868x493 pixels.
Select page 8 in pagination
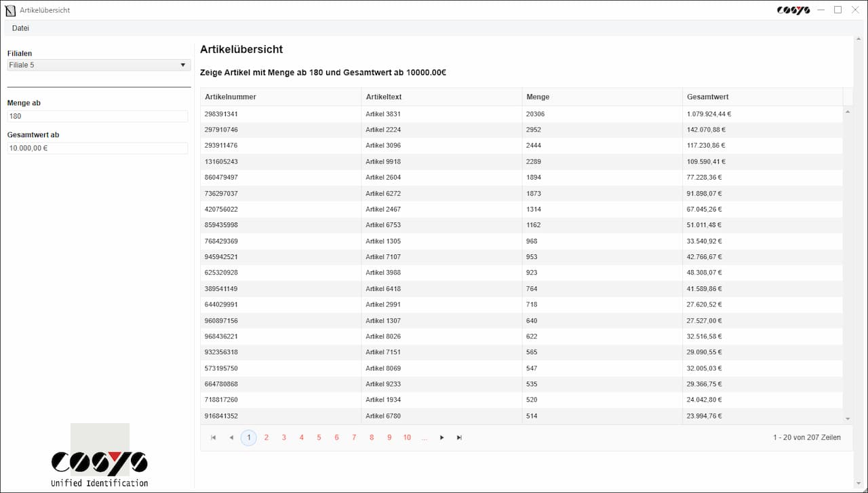(372, 438)
